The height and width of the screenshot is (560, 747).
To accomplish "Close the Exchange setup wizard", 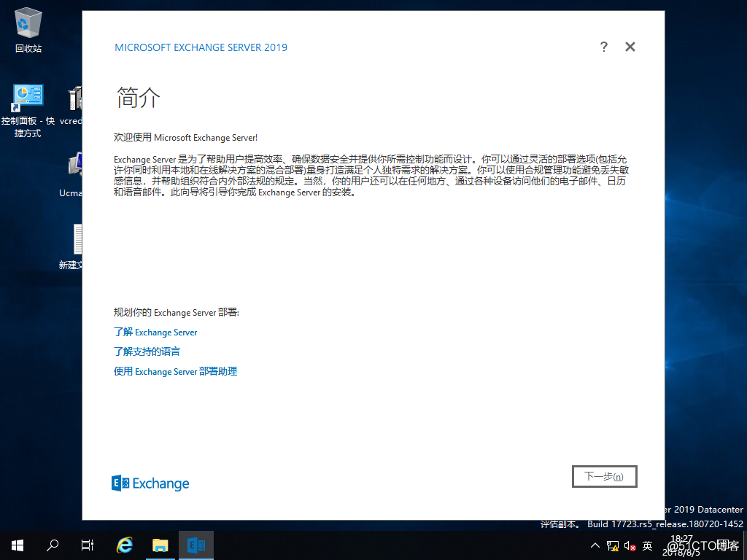I will coord(630,47).
